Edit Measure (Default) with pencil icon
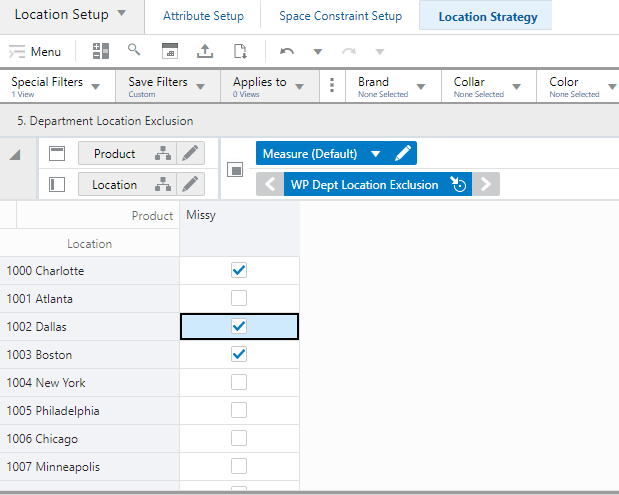The width and height of the screenshot is (619, 495). (403, 154)
